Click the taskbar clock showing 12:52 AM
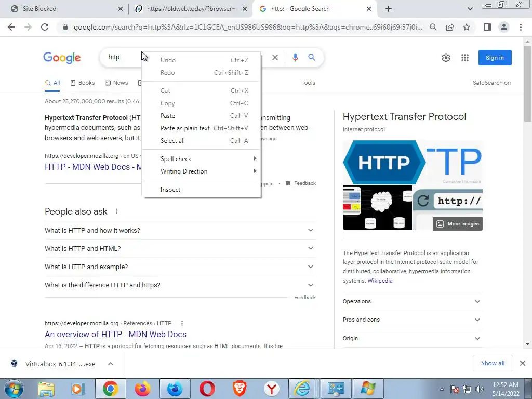532x399 pixels. click(506, 389)
